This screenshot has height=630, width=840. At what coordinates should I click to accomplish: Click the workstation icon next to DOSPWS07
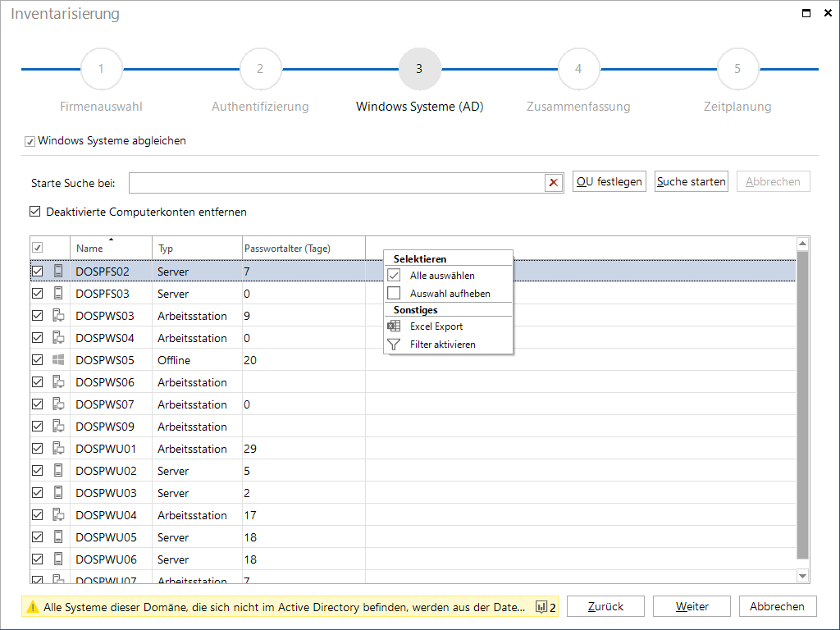tap(58, 404)
